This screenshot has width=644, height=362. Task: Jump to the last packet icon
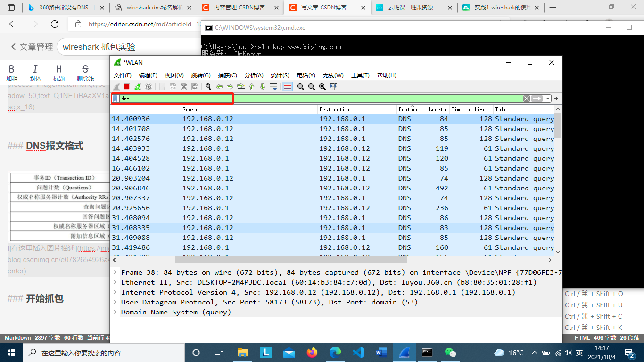coord(262,87)
